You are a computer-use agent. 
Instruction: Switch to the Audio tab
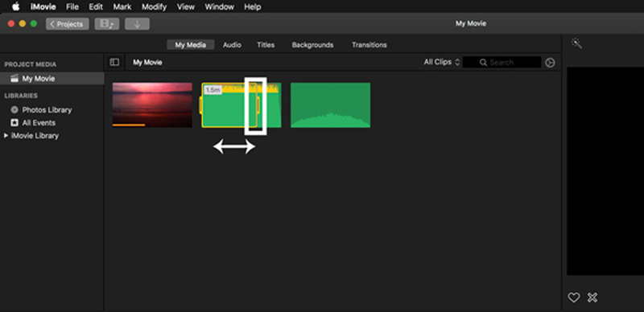pos(232,45)
